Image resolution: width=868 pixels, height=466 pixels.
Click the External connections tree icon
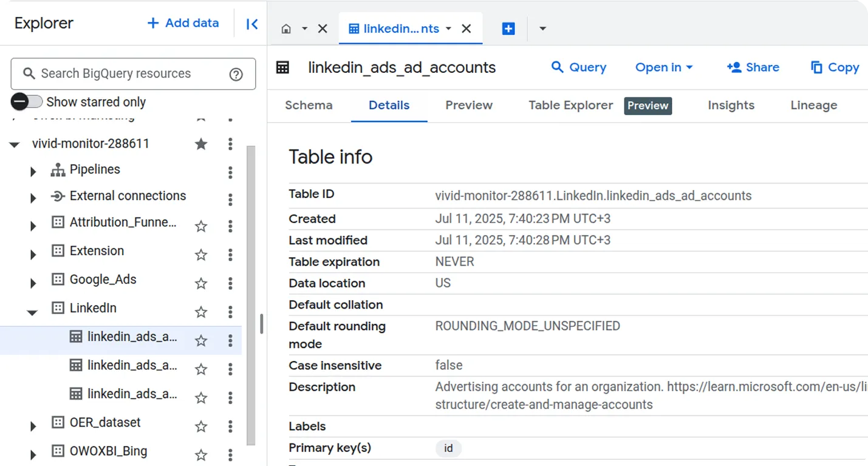coord(58,196)
